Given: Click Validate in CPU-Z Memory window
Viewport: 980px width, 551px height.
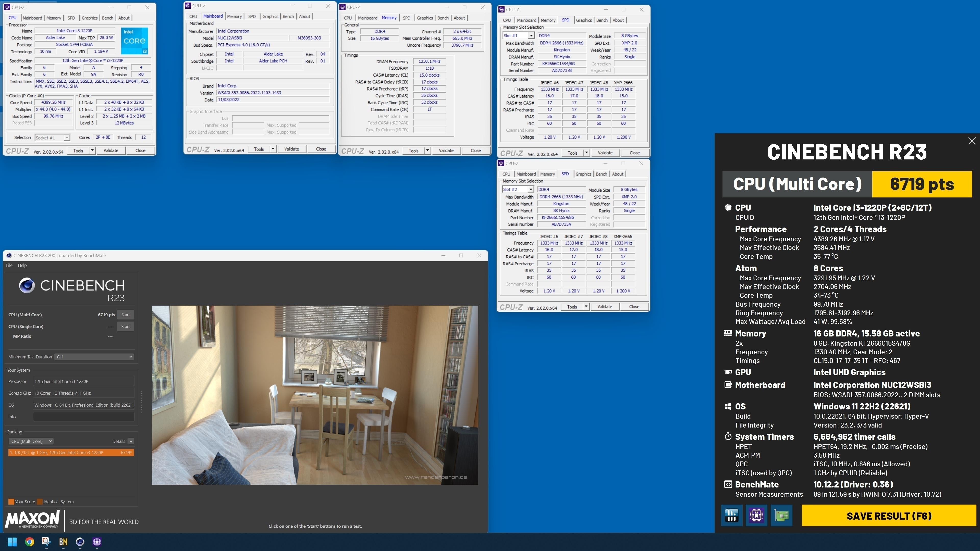Looking at the screenshot, I should 446,151.
